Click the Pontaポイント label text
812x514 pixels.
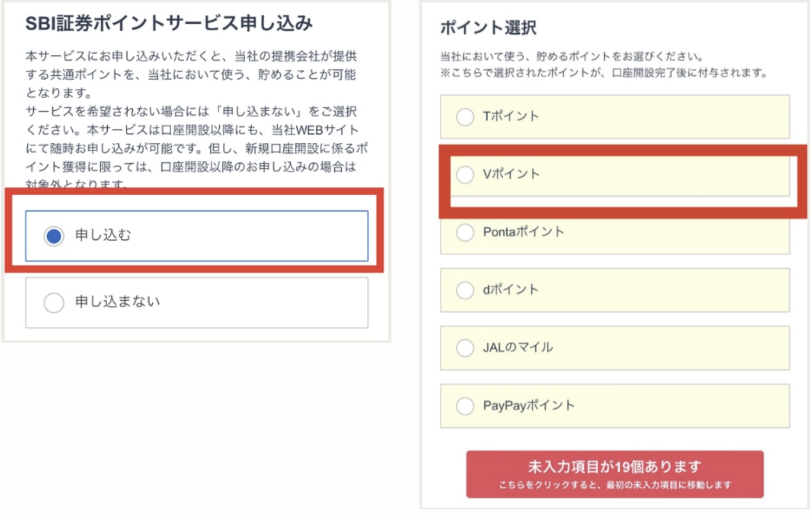524,232
